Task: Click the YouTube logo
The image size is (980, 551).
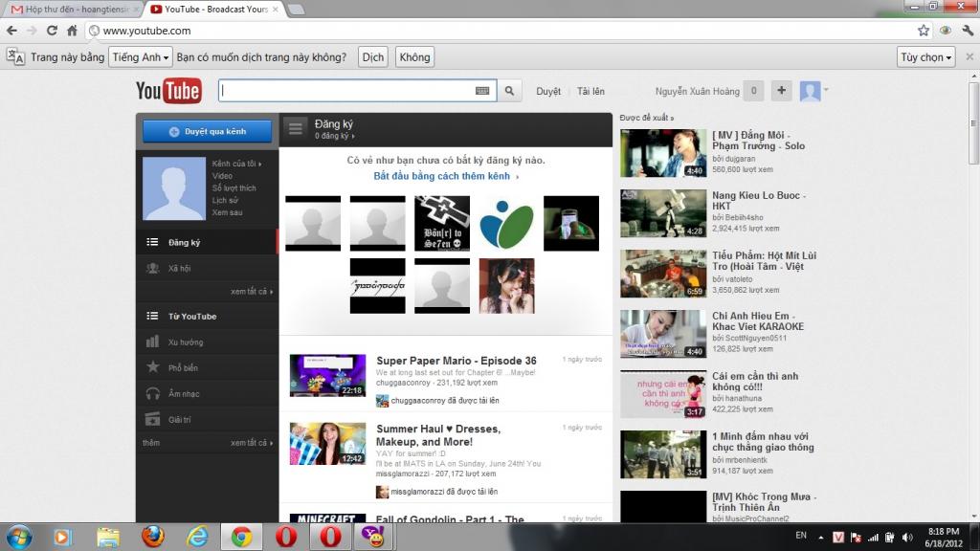Action: pyautogui.click(x=168, y=91)
